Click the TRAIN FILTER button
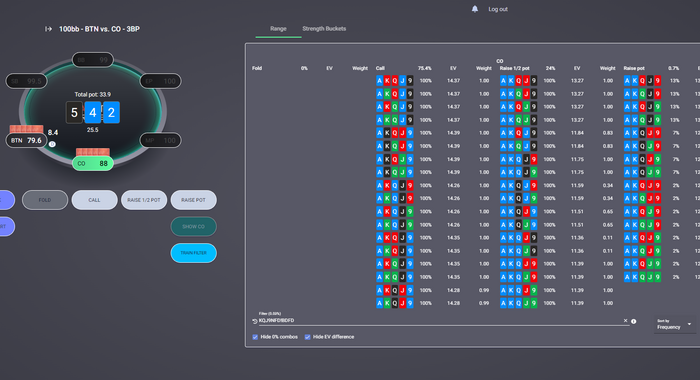The width and height of the screenshot is (700, 380). tap(193, 253)
